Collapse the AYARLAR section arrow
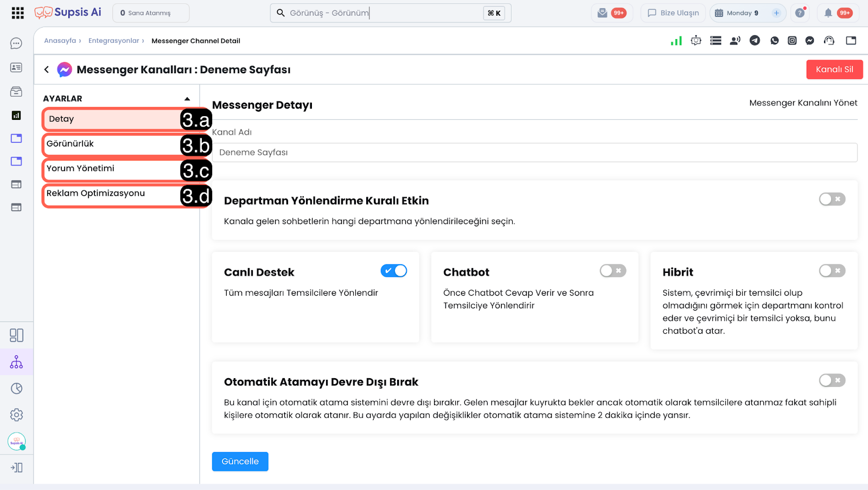 point(187,99)
